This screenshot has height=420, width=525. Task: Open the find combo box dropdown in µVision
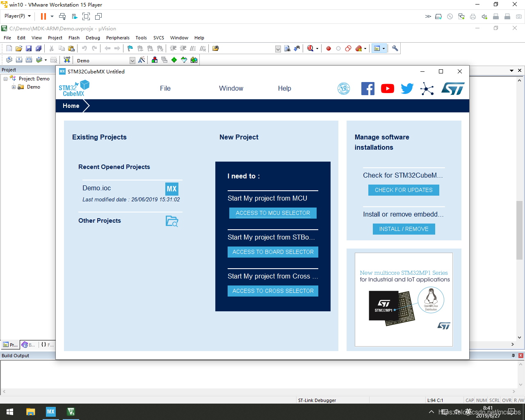coord(278,49)
